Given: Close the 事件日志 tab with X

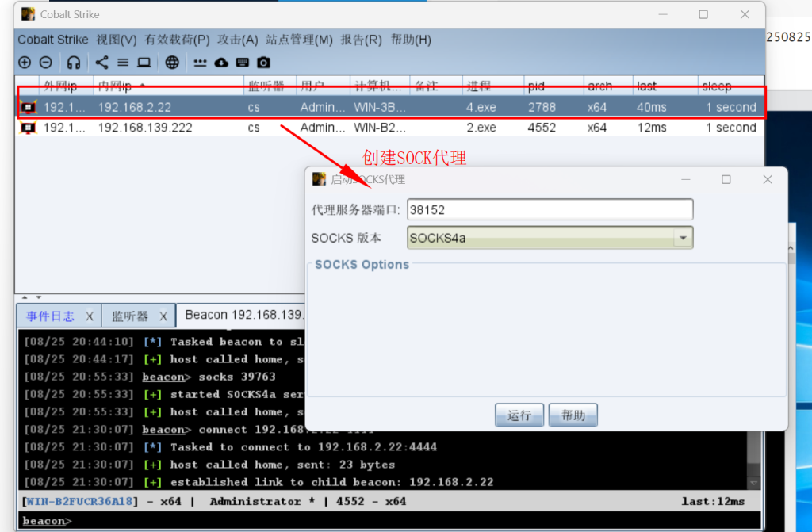Looking at the screenshot, I should point(90,316).
